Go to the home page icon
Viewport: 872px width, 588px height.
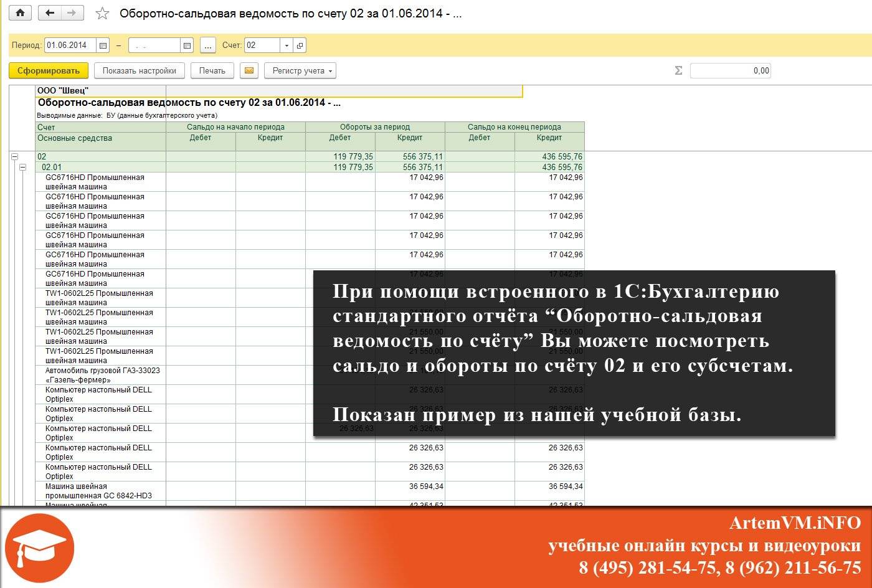click(21, 13)
